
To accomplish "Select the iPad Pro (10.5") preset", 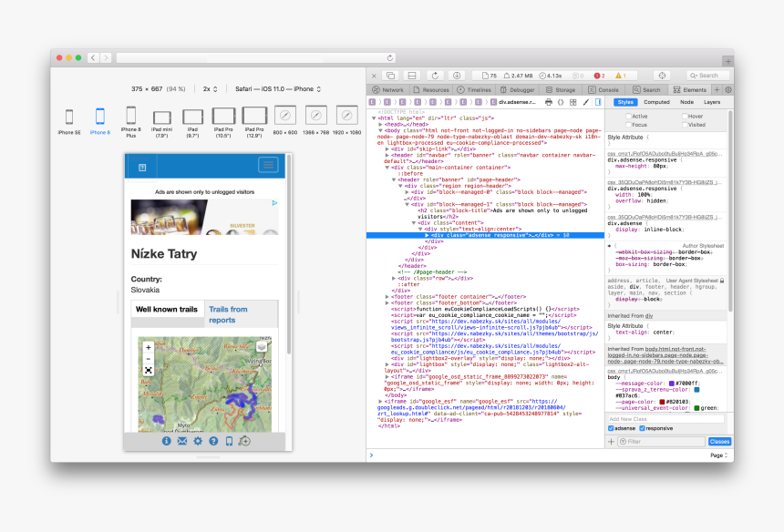I will (223, 122).
